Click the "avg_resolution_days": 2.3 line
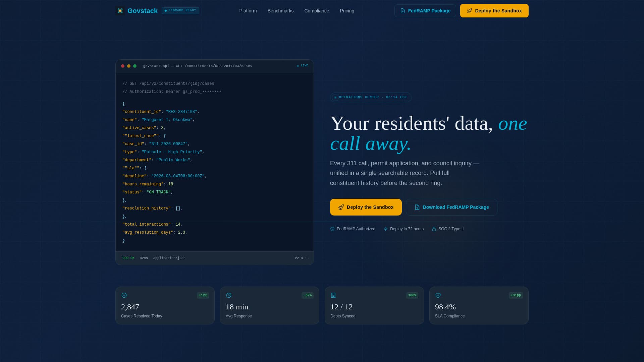The width and height of the screenshot is (644, 362). coord(155,233)
